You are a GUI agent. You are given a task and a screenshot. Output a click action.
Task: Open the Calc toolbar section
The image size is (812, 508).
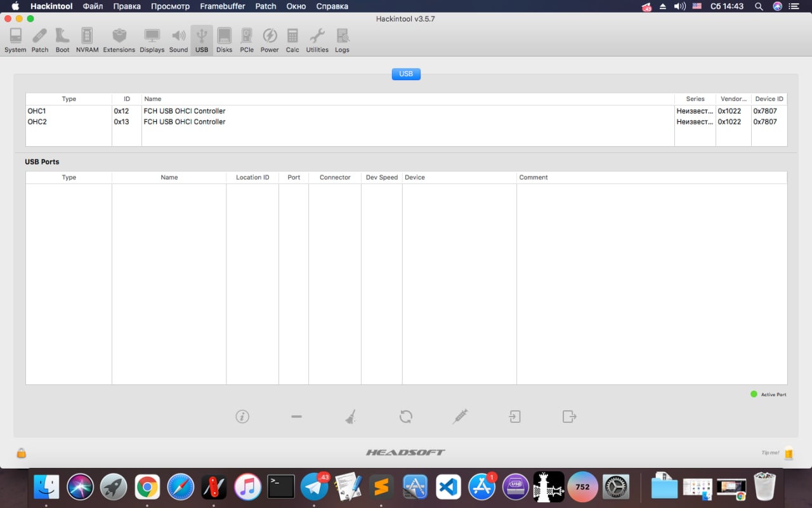point(292,40)
